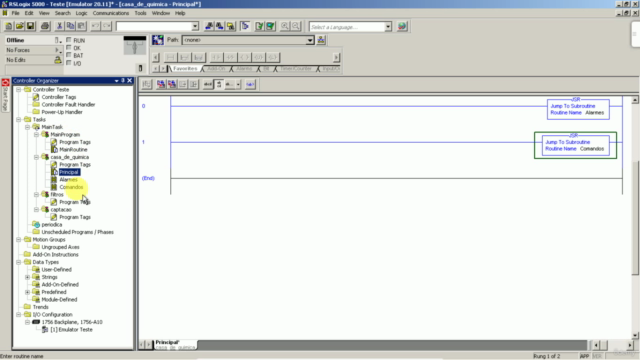Select the Favorites instruction tab
Screen dimensions: 640x360
pyautogui.click(x=185, y=69)
